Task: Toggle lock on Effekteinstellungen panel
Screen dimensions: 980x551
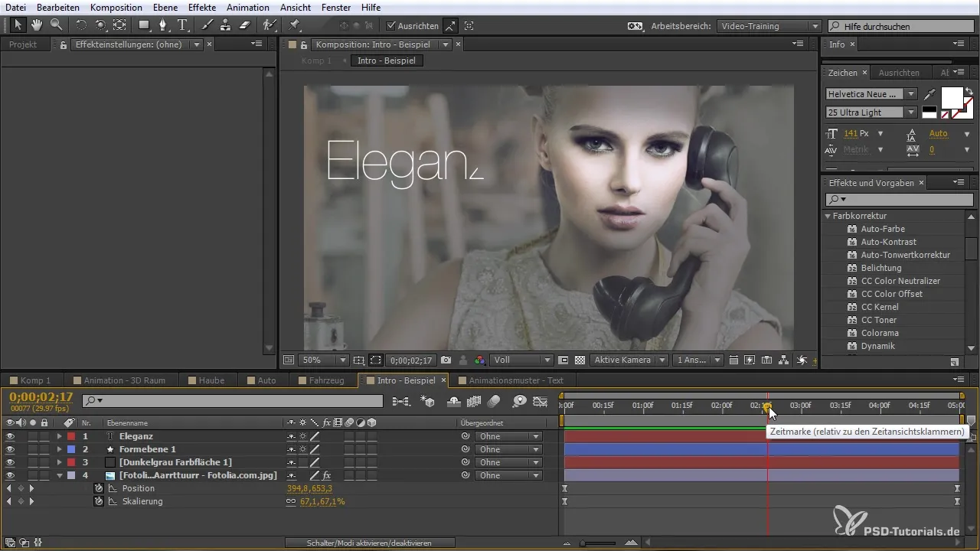Action: coord(64,44)
